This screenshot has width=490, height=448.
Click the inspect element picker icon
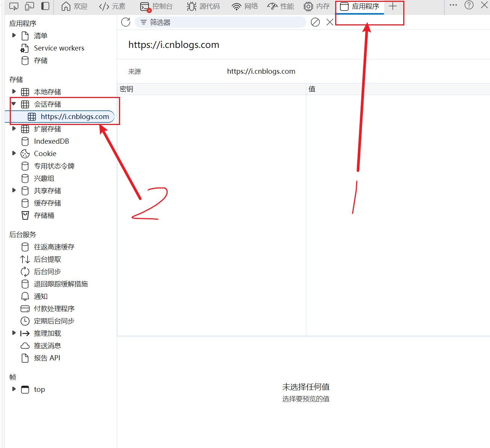click(x=14, y=6)
